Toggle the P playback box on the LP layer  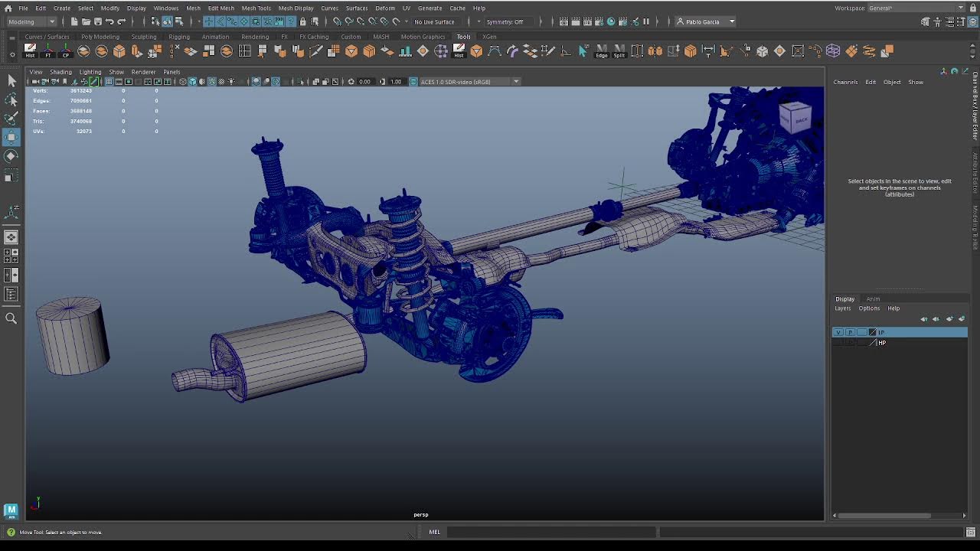pos(850,332)
